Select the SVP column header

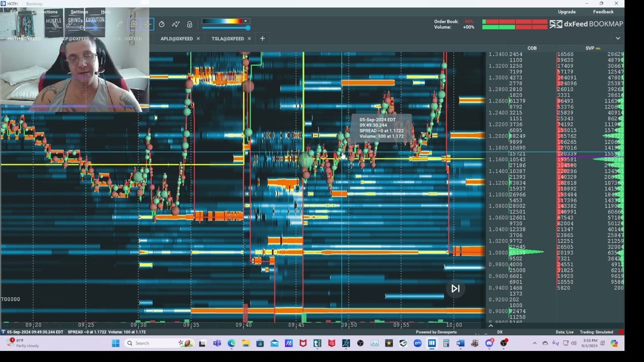coord(590,48)
